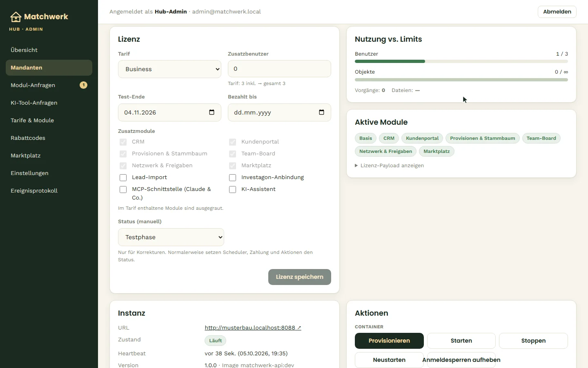Click the Matchwerk house logo icon
Viewport: 588px width, 368px height.
16,17
